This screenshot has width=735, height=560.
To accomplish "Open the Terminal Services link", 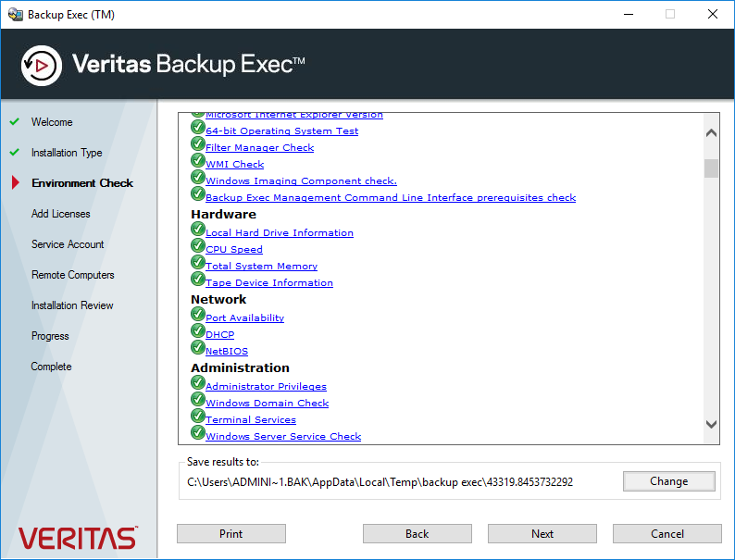I will (x=251, y=420).
